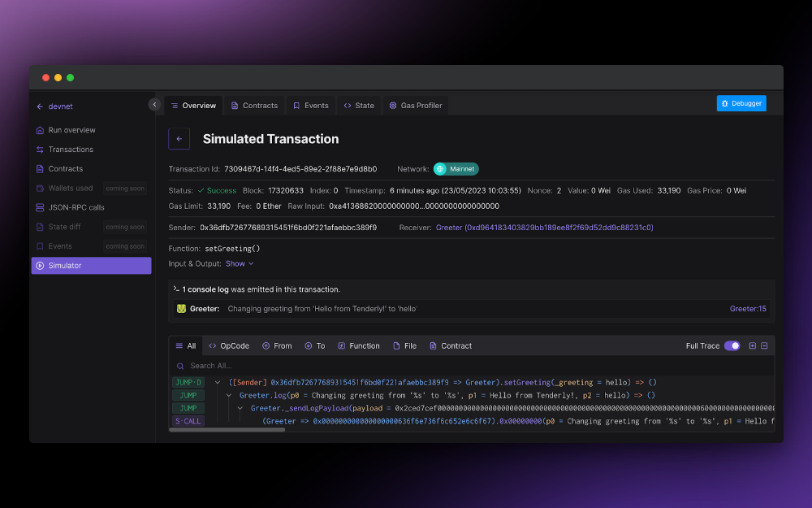Collapse the setGreeting trace row chevron
Image resolution: width=812 pixels, height=508 pixels.
click(218, 383)
